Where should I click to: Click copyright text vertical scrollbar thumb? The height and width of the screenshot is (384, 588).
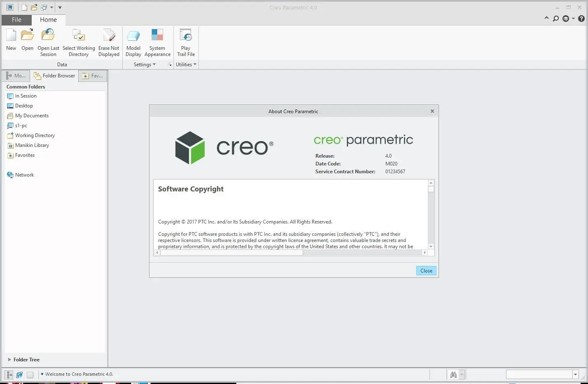click(431, 189)
